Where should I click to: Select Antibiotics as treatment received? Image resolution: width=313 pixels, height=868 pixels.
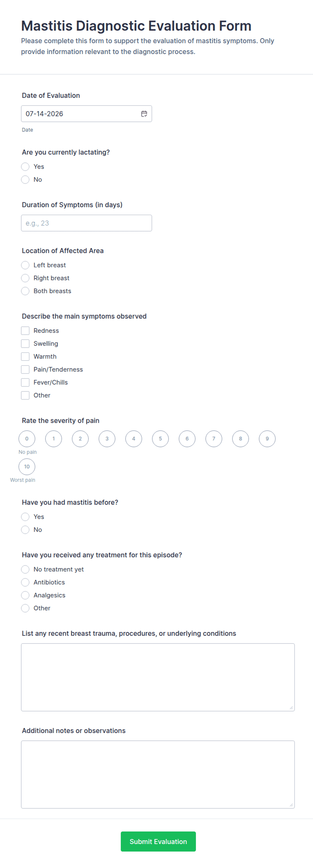click(x=25, y=582)
